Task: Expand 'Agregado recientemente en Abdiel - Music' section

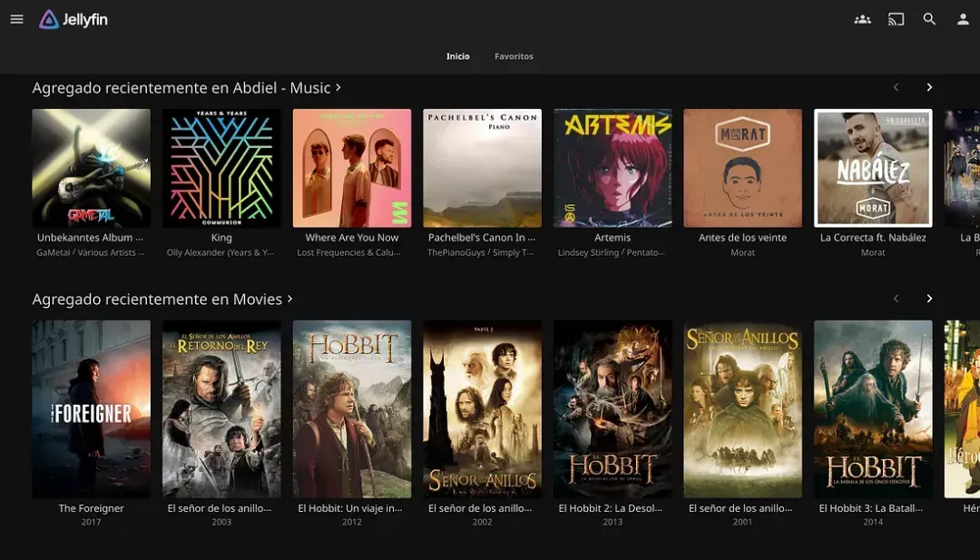Action: click(187, 88)
